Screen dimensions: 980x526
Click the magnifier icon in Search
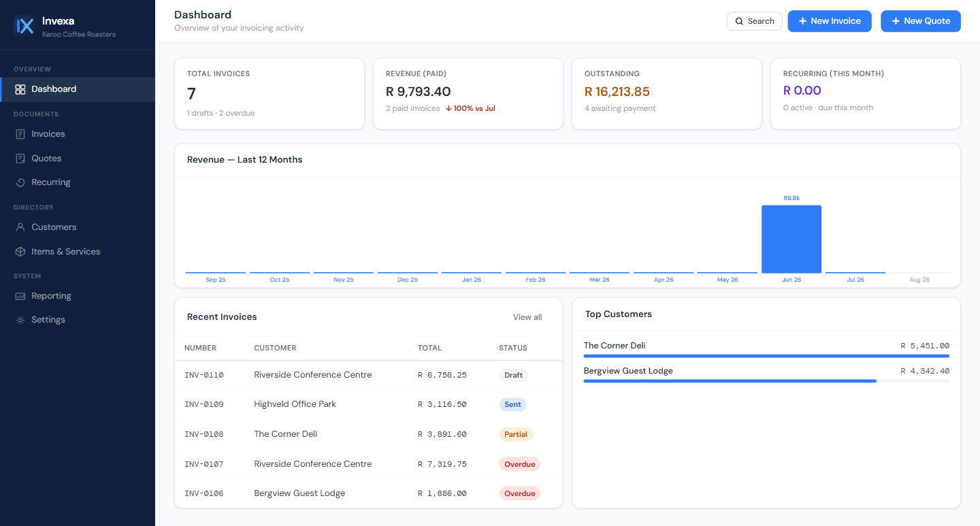click(x=739, y=21)
